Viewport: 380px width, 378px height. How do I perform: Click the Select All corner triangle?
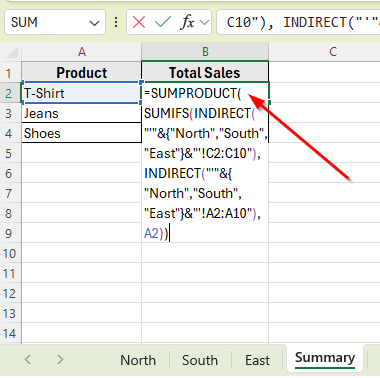click(12, 52)
